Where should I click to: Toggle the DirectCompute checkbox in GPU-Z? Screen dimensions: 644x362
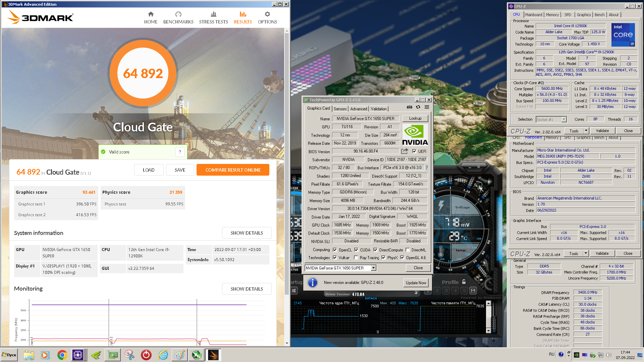tap(375, 250)
